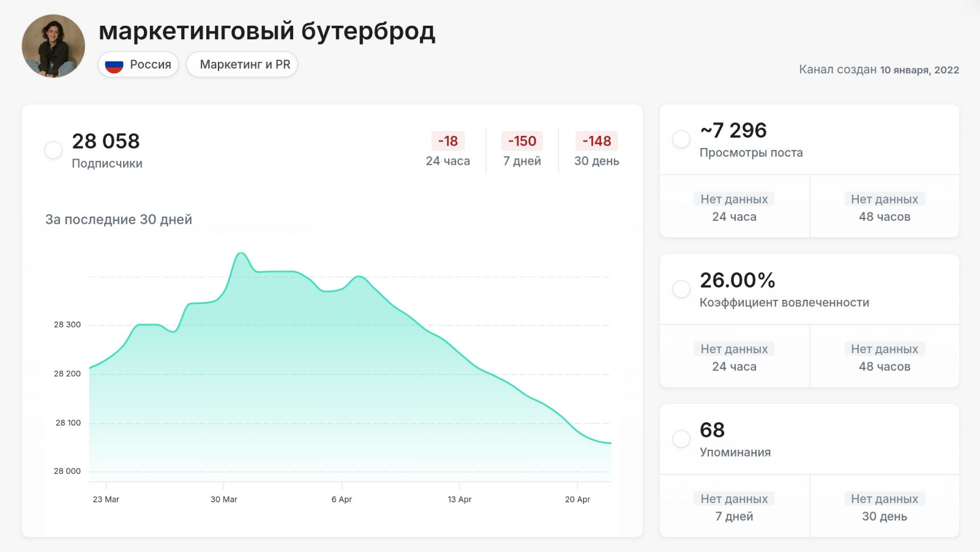This screenshot has width=980, height=552.
Task: Click the -150 seven-day change badge
Action: pos(522,141)
